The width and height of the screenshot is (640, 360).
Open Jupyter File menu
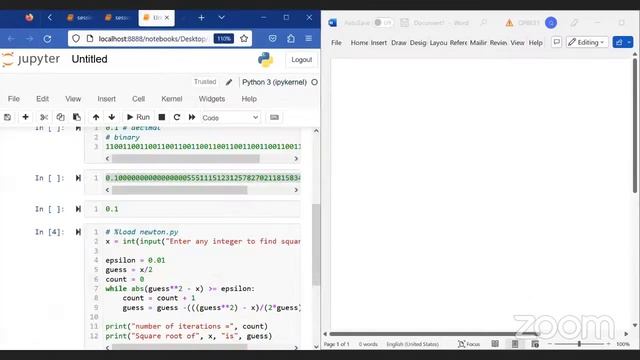[x=14, y=99]
